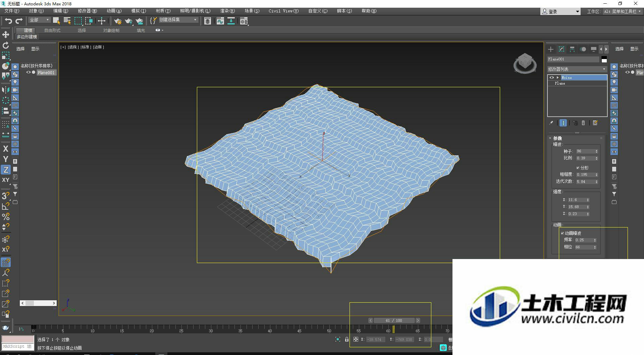Click the 多边形建模 panel button
The width and height of the screenshot is (644, 355).
27,37
